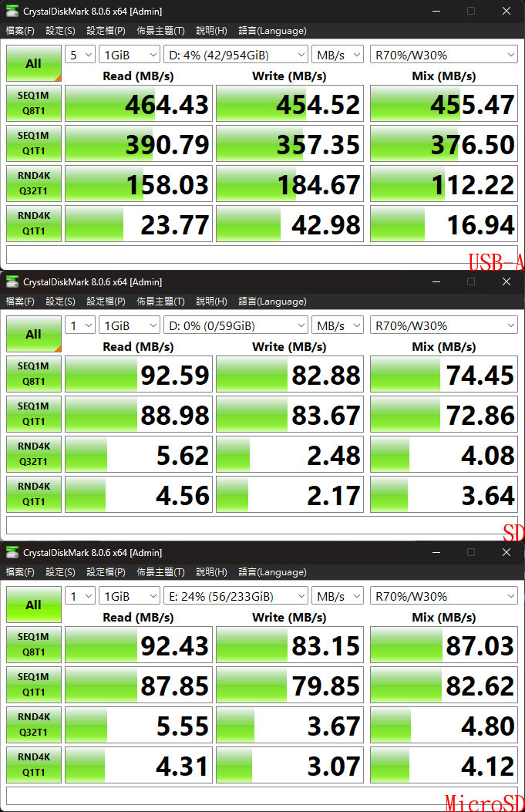Open drive dropdown E: 24% (56/233GiB)
525x812 pixels.
pos(236,596)
